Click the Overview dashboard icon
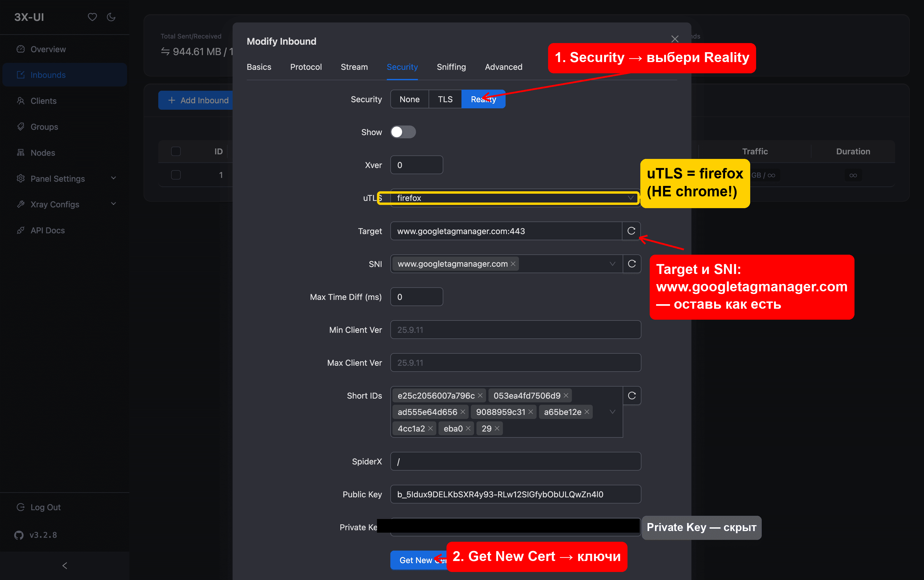The image size is (924, 580). click(21, 49)
